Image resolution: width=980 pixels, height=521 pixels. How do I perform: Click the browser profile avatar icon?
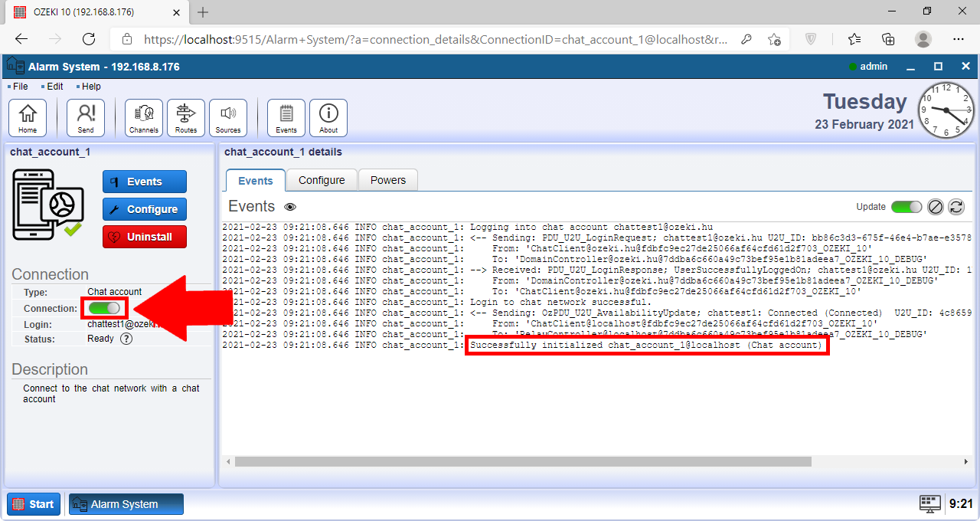(x=923, y=39)
